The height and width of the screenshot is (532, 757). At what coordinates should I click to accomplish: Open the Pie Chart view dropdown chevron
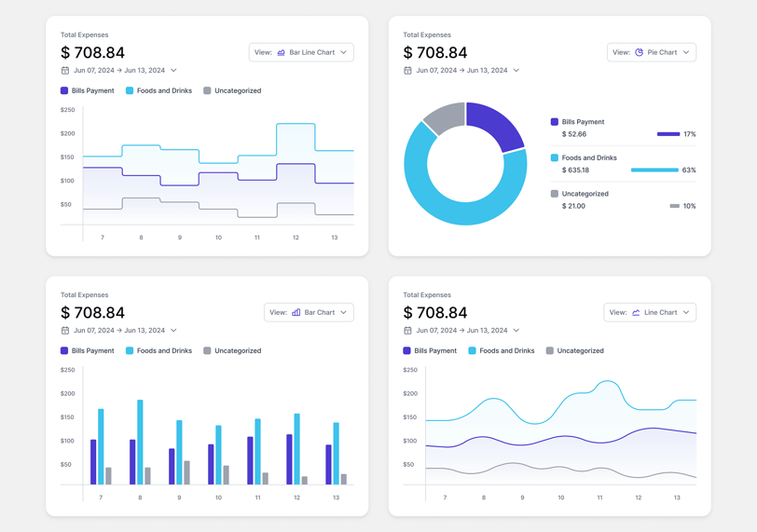(686, 52)
